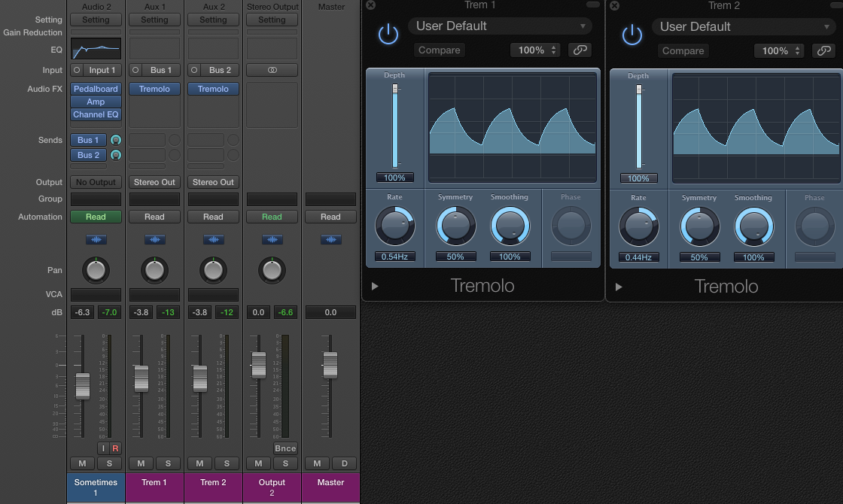The width and height of the screenshot is (843, 504).
Task: Open Amp plugin slot
Action: 96,102
